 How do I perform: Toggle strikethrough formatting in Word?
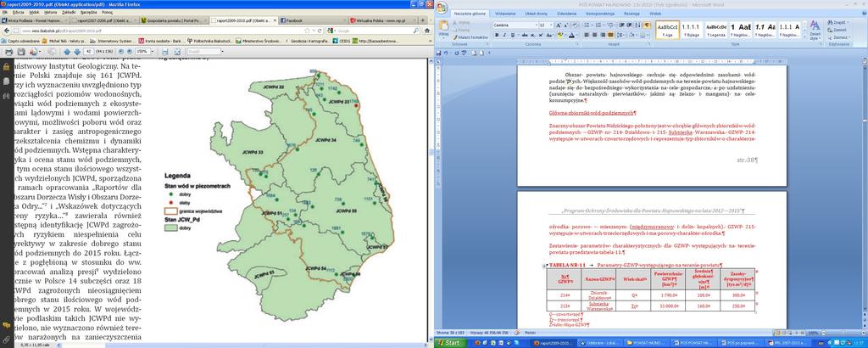[x=524, y=35]
